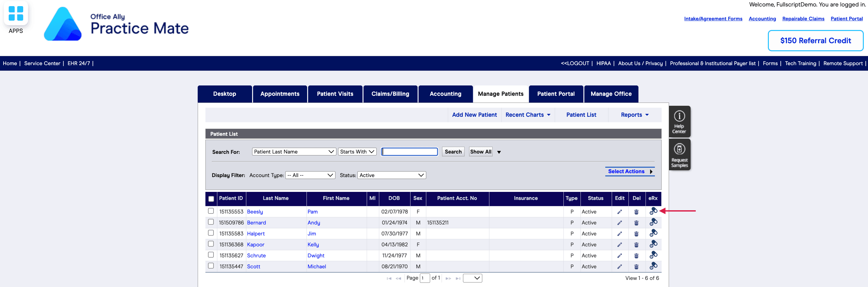Jump to last page arrow in pager
This screenshot has width=868, height=287.
[x=458, y=279]
